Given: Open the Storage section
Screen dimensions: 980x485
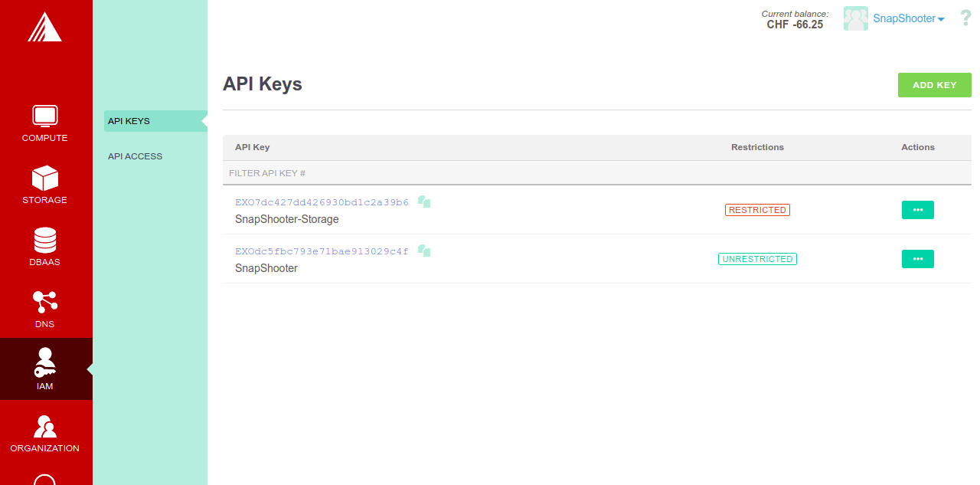Looking at the screenshot, I should point(45,185).
